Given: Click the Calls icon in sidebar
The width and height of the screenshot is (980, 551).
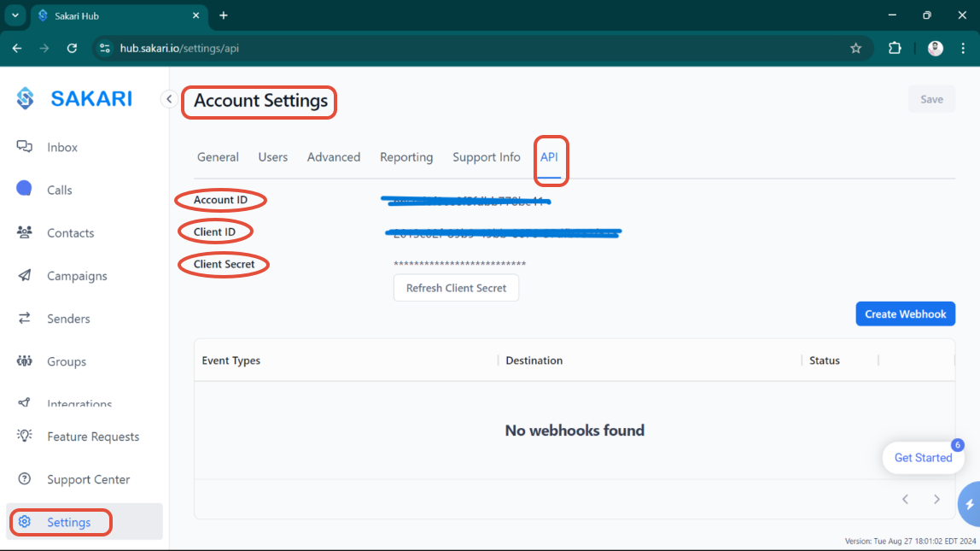Looking at the screenshot, I should click(25, 190).
